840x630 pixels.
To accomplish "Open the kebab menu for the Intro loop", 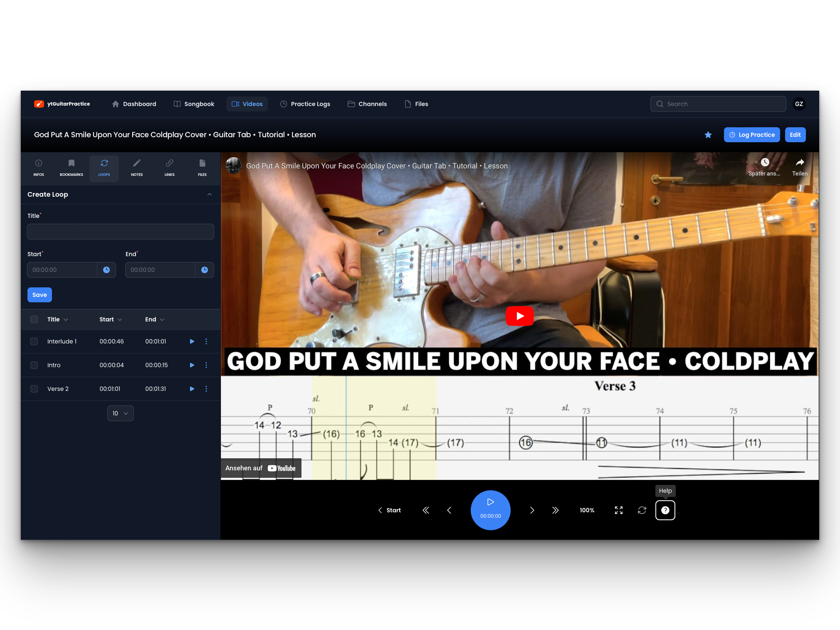I will tap(206, 365).
